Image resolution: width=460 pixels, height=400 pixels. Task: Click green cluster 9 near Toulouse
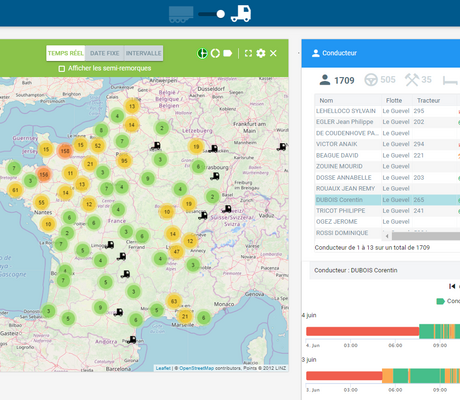tap(100, 307)
